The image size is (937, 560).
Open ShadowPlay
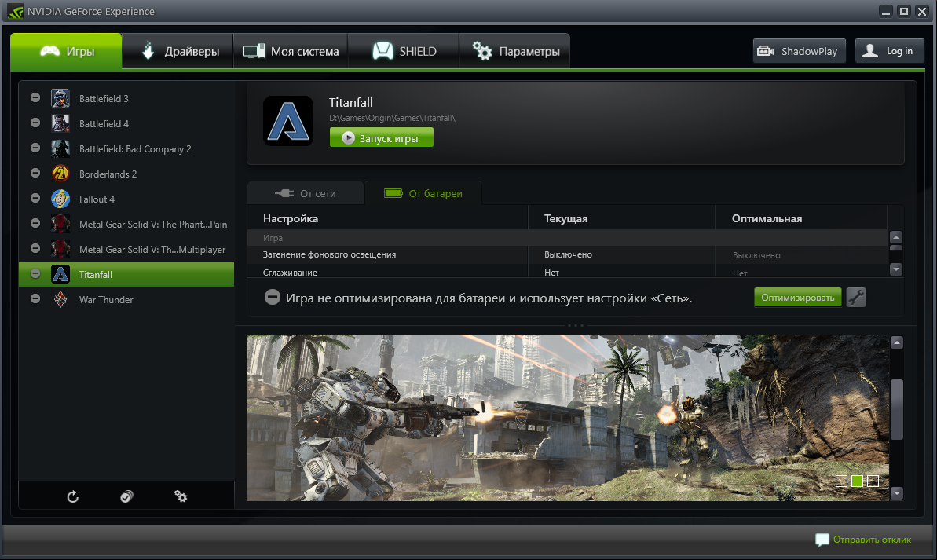[799, 51]
